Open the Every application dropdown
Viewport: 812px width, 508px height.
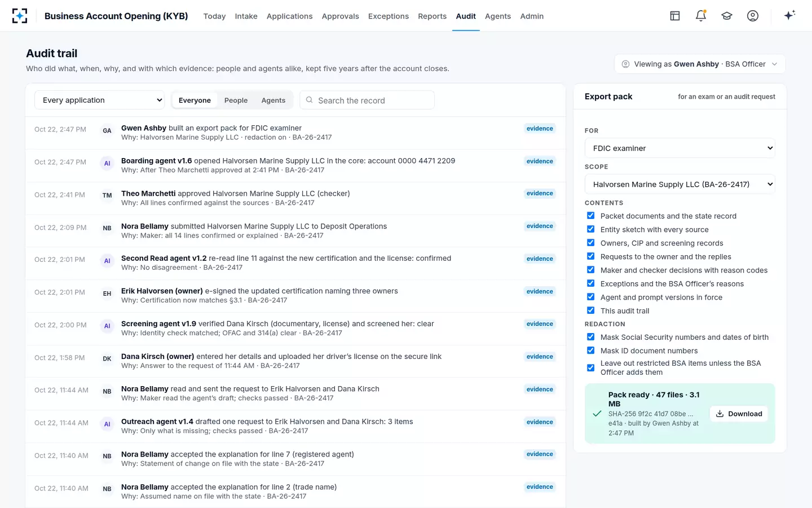(x=100, y=100)
